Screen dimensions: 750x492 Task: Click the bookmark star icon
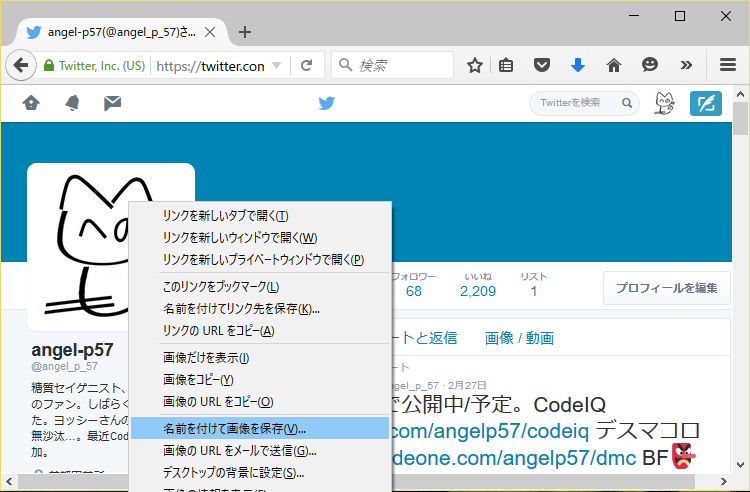point(474,65)
